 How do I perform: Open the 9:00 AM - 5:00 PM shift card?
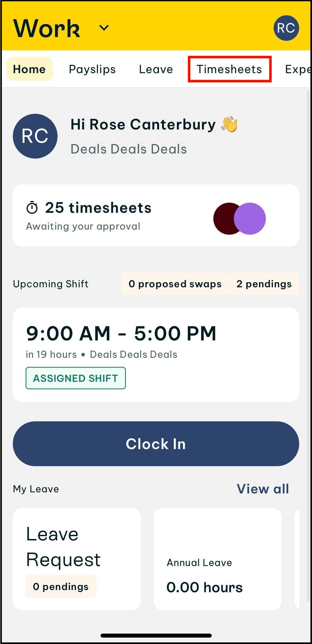click(156, 355)
